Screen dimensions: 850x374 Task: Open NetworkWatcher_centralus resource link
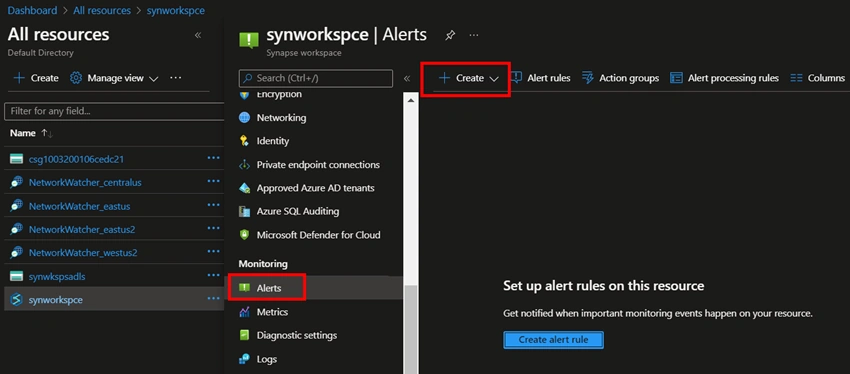[85, 183]
